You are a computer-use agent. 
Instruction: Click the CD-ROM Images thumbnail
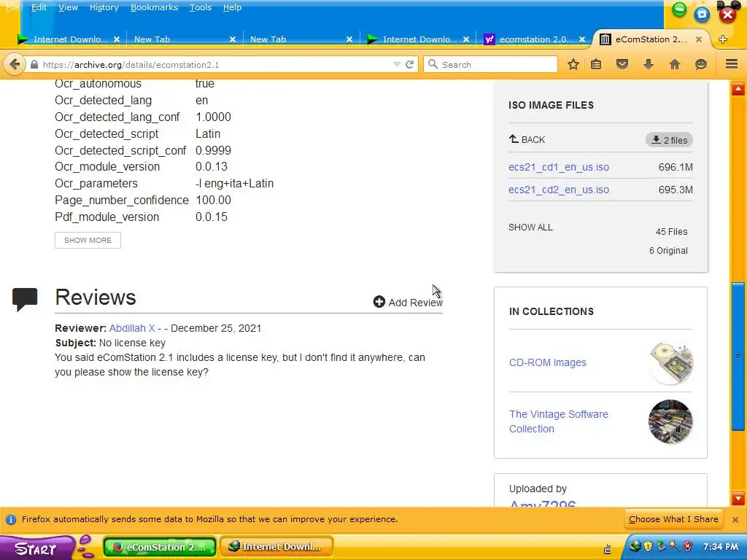coord(670,362)
